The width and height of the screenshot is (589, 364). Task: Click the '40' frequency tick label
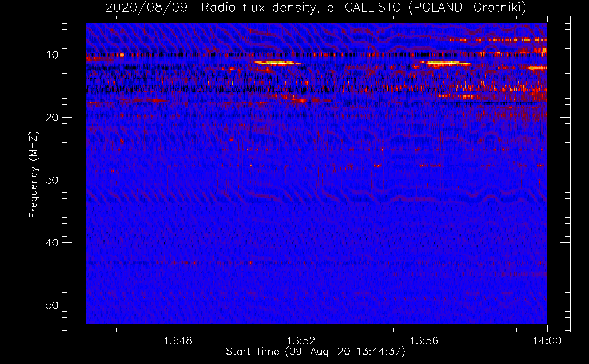52,243
